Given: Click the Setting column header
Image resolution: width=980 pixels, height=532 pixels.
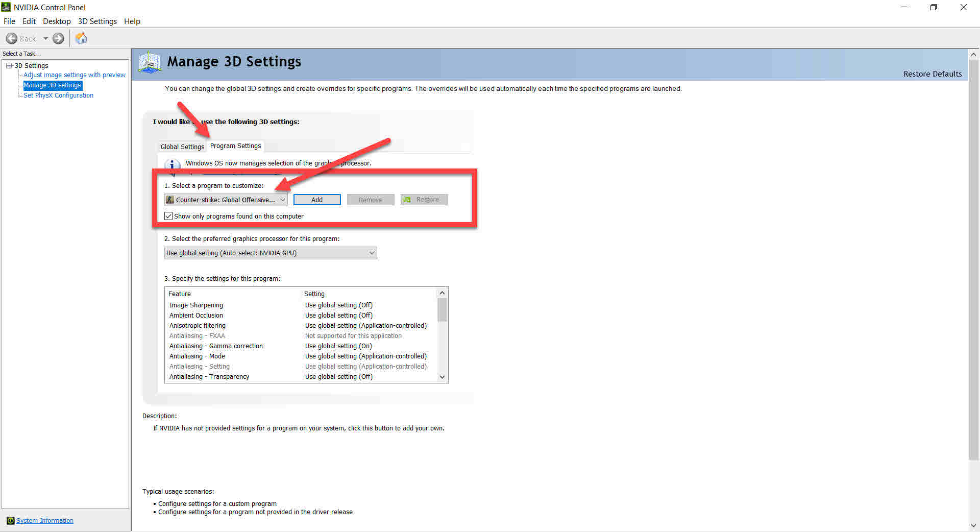Looking at the screenshot, I should pos(314,294).
